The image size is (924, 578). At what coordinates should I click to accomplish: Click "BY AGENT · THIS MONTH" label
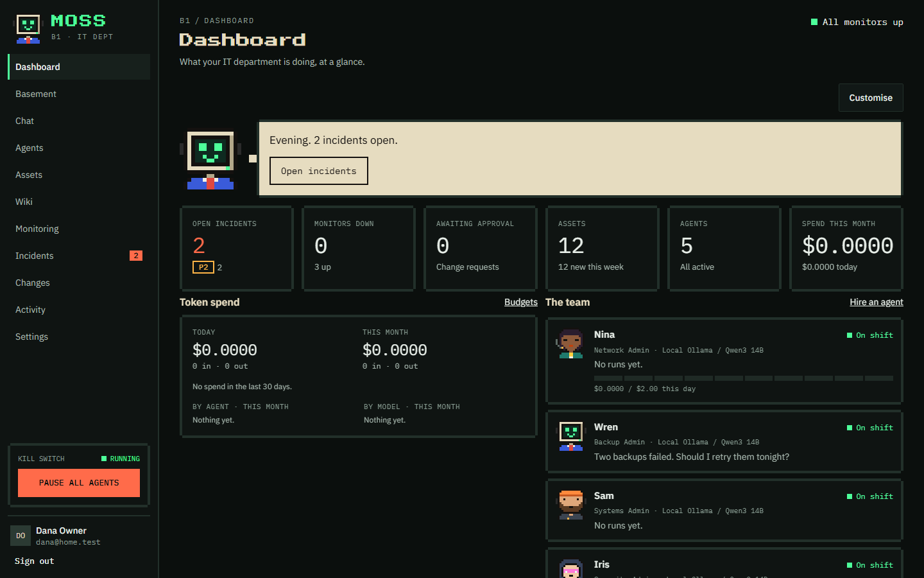241,407
